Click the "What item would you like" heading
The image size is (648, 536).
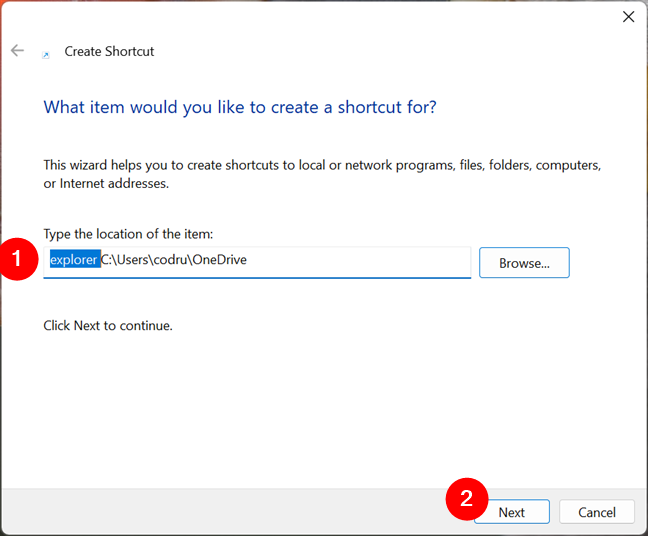click(240, 107)
